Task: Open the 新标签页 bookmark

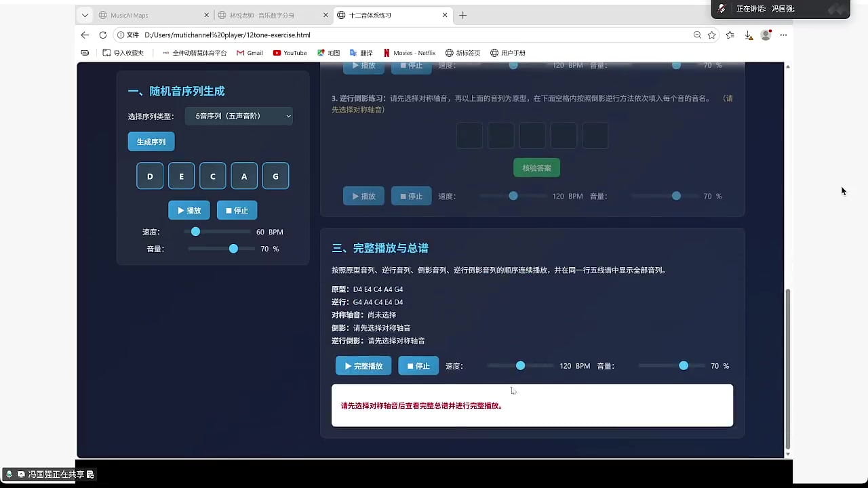Action: 462,53
